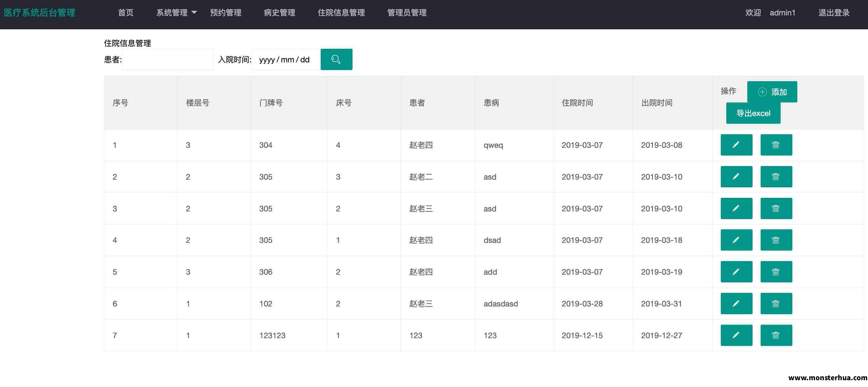
Task: Open the 病史管理 menu item
Action: (x=279, y=13)
